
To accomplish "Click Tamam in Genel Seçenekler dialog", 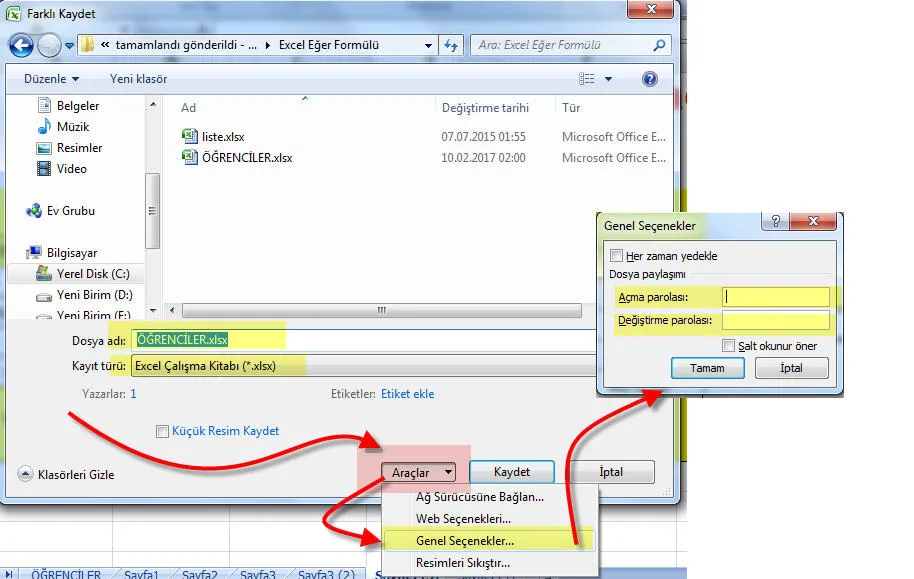I will [707, 368].
